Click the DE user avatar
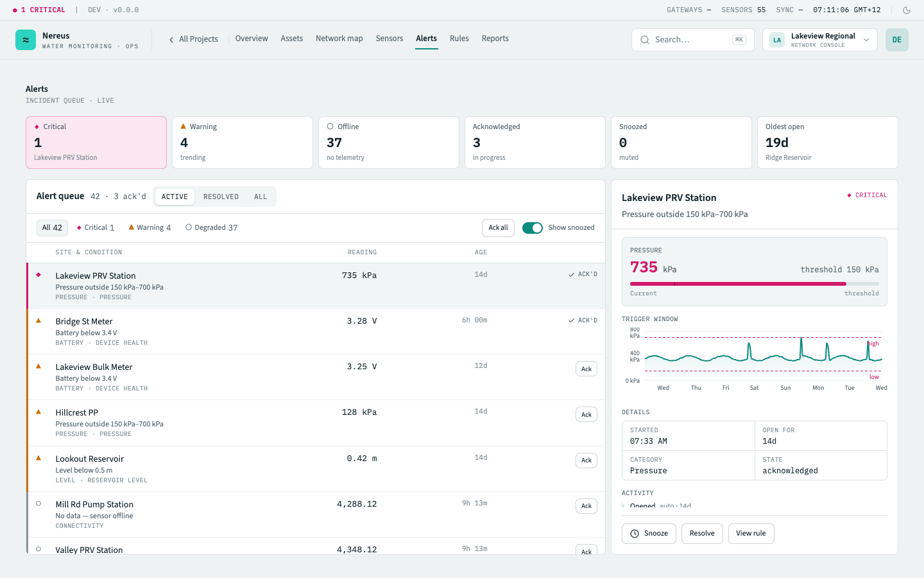This screenshot has width=924, height=578. click(897, 40)
